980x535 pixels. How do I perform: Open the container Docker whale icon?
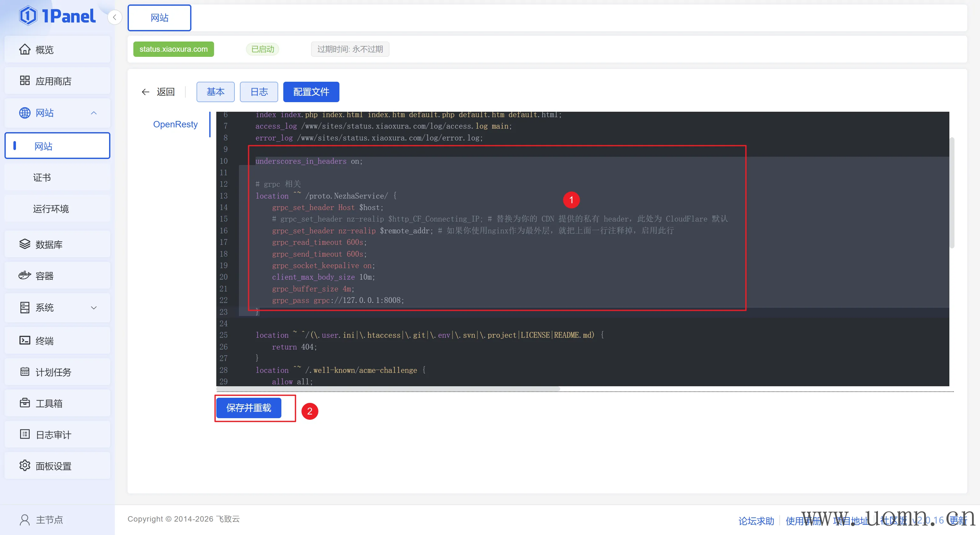[x=25, y=275]
